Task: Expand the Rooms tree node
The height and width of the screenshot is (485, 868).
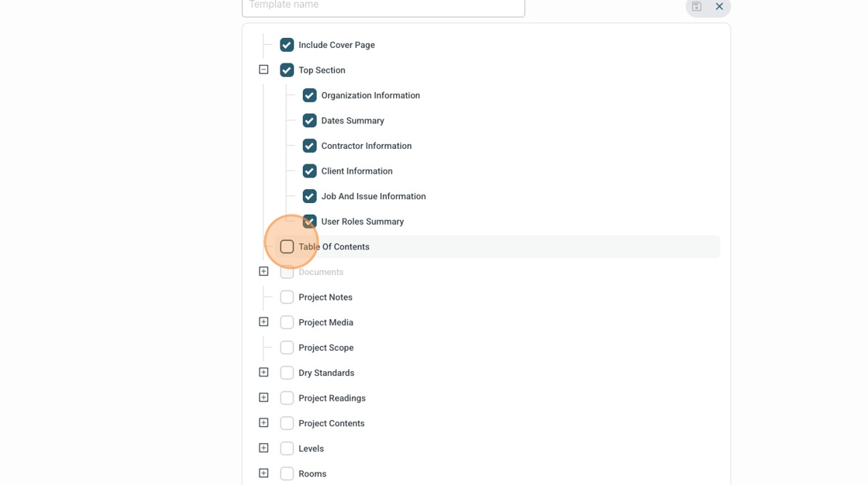Action: [x=263, y=473]
